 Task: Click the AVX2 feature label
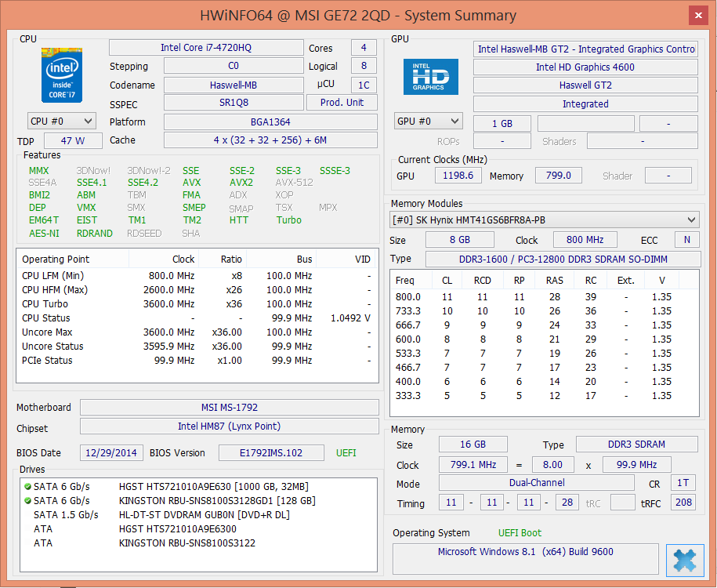[241, 183]
